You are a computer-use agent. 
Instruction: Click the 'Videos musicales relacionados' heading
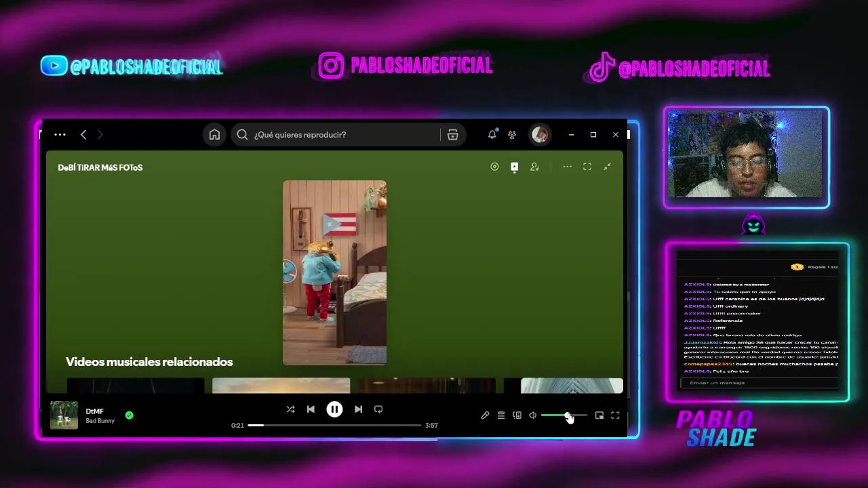click(149, 362)
